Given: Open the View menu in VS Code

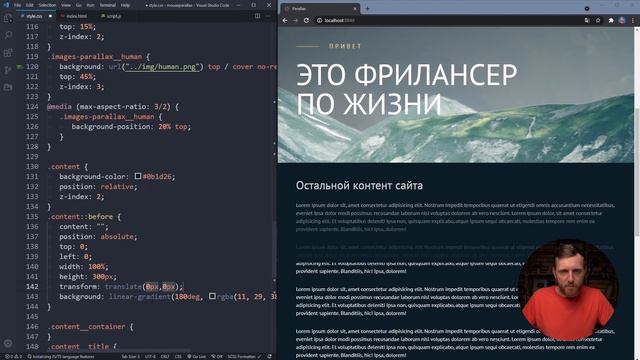Looking at the screenshot, I should pyautogui.click(x=66, y=5).
